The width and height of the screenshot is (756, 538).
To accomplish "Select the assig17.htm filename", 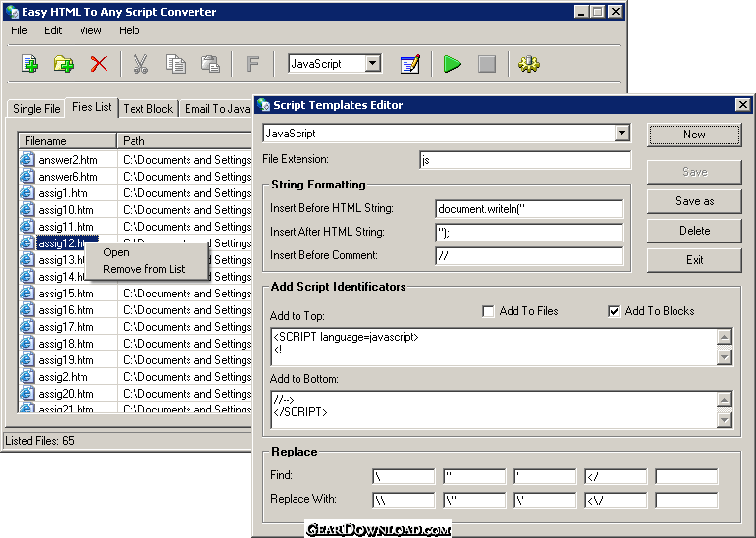I will coord(66,327).
